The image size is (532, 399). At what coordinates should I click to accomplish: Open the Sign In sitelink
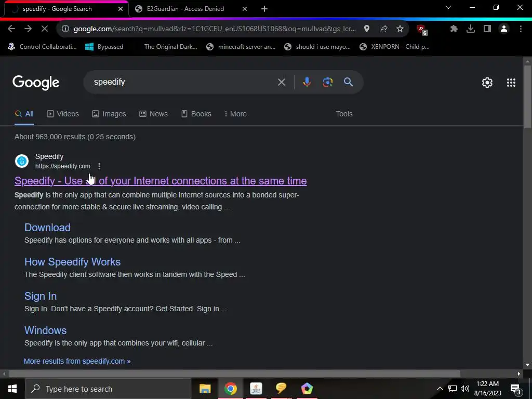[41, 296]
